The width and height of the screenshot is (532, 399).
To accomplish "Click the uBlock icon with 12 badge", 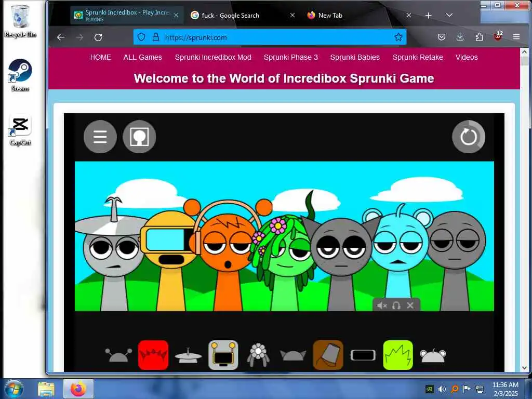I will click(x=498, y=36).
